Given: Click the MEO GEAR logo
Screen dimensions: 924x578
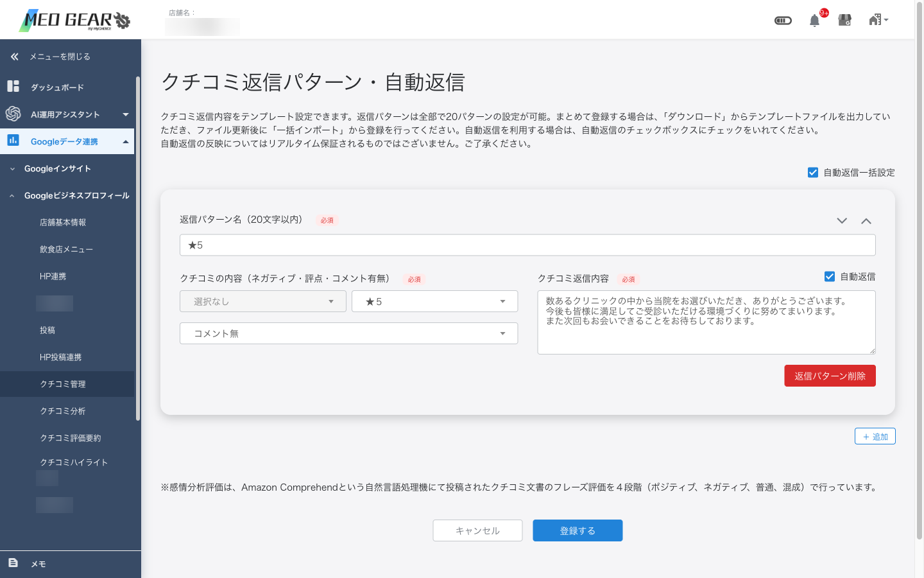Looking at the screenshot, I should tap(74, 21).
